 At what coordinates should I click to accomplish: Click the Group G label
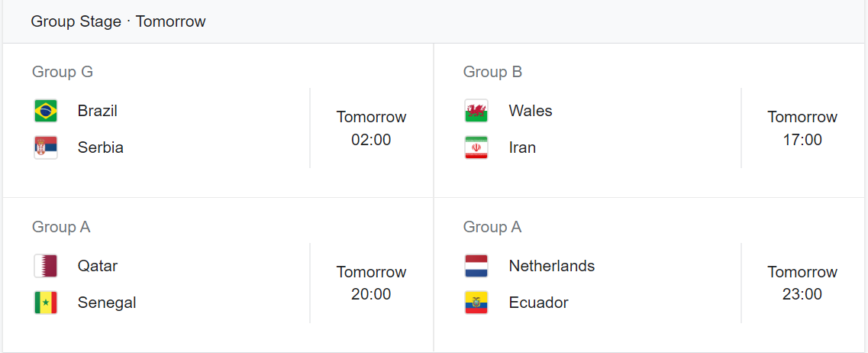point(63,72)
